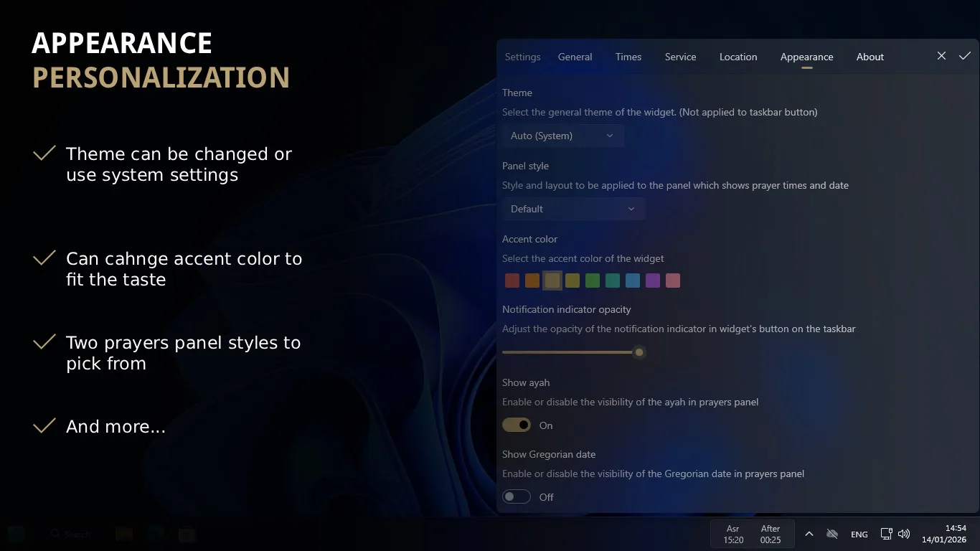980x551 pixels.
Task: Confirm settings with the checkmark icon
Action: (x=965, y=56)
